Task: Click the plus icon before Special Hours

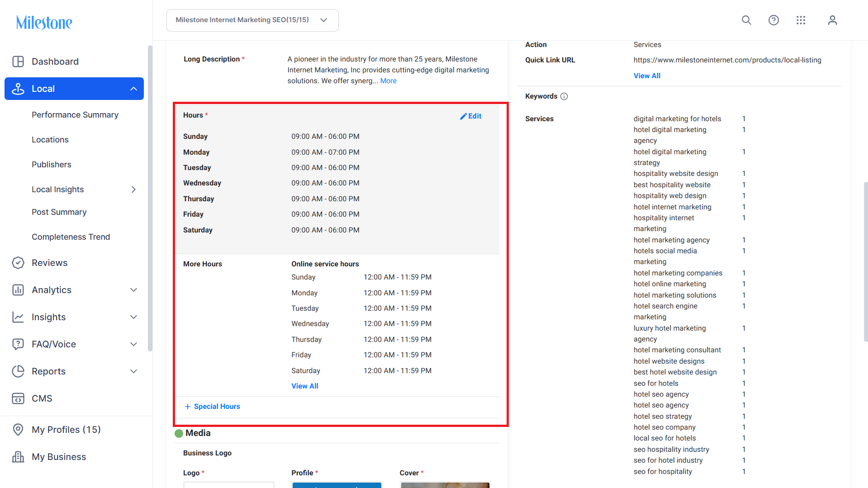Action: (x=188, y=407)
